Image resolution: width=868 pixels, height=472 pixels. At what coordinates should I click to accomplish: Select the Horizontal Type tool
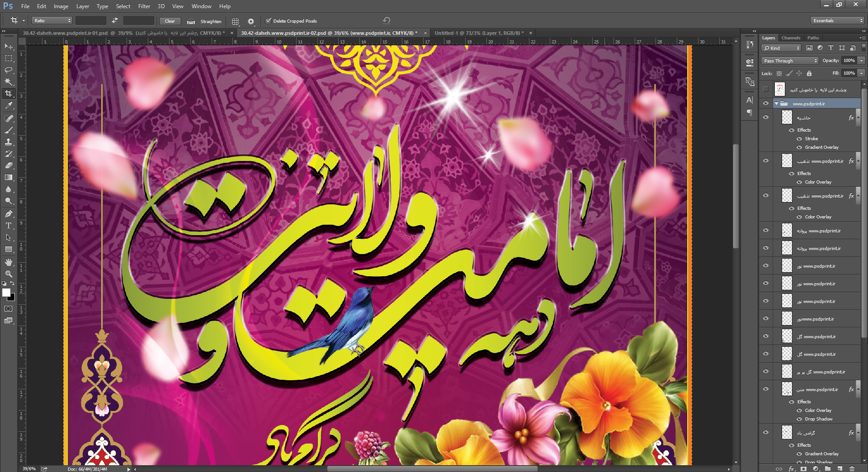[x=9, y=225]
